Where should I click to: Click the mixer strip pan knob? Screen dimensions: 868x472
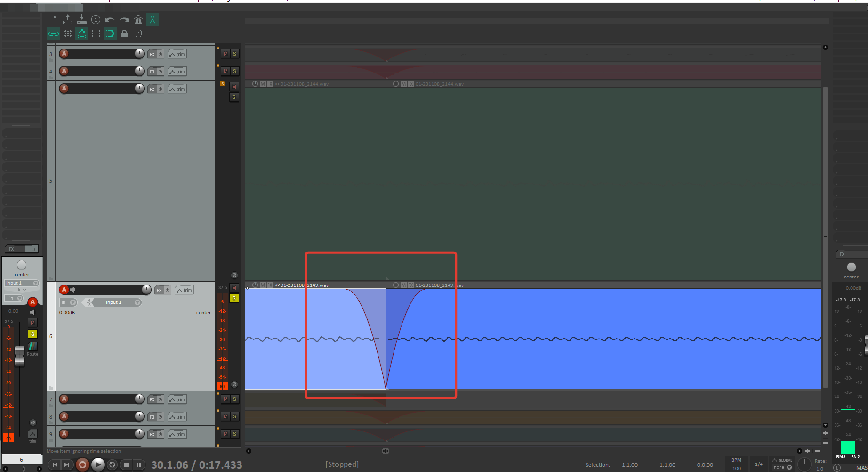[x=22, y=265]
